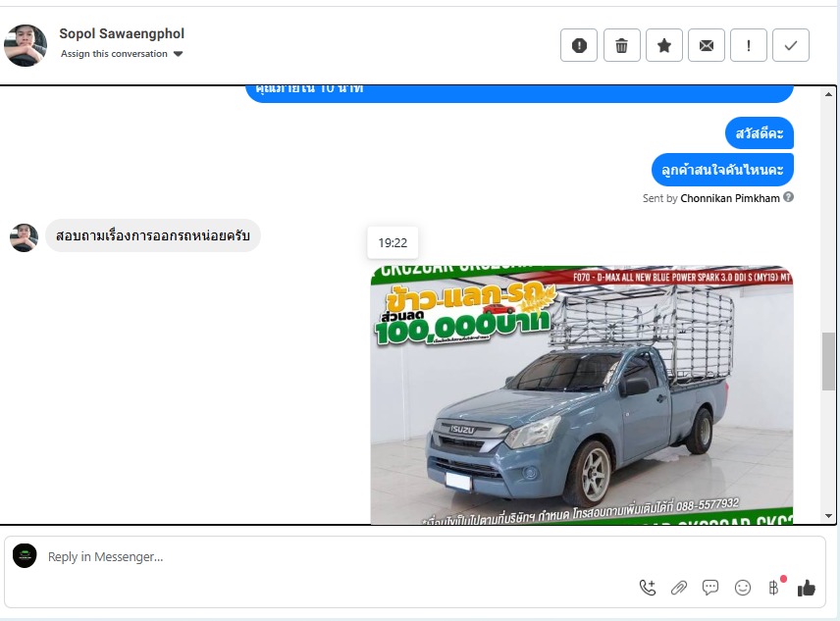Screen dimensions: 840x621
Task: Click the 19:22 timestamp tooltip
Action: tap(393, 243)
